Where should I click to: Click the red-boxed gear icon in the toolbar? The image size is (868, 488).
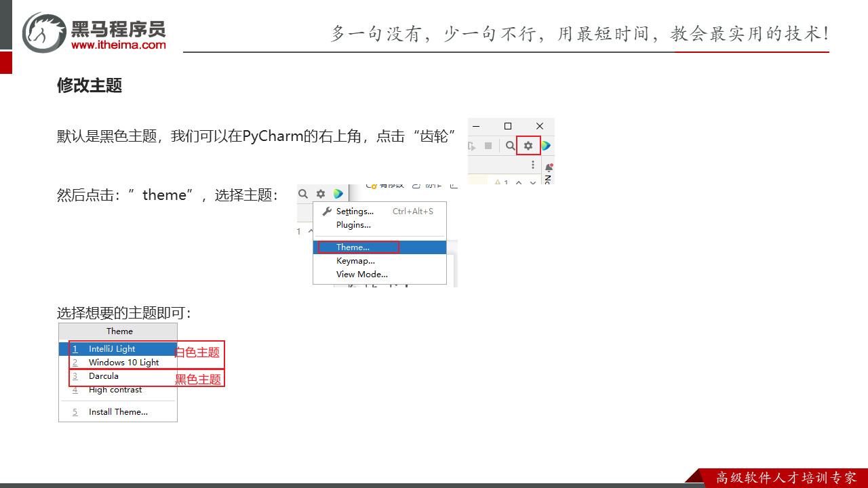coord(528,146)
